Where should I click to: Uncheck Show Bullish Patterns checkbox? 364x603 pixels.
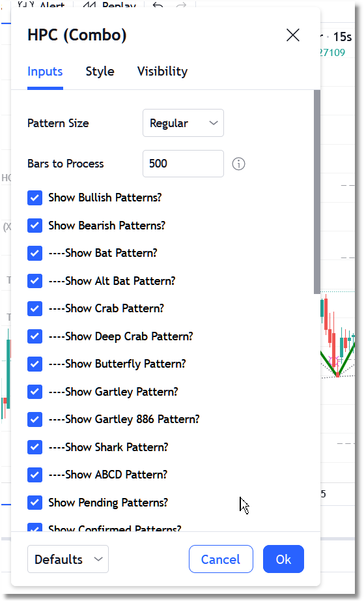tap(35, 198)
